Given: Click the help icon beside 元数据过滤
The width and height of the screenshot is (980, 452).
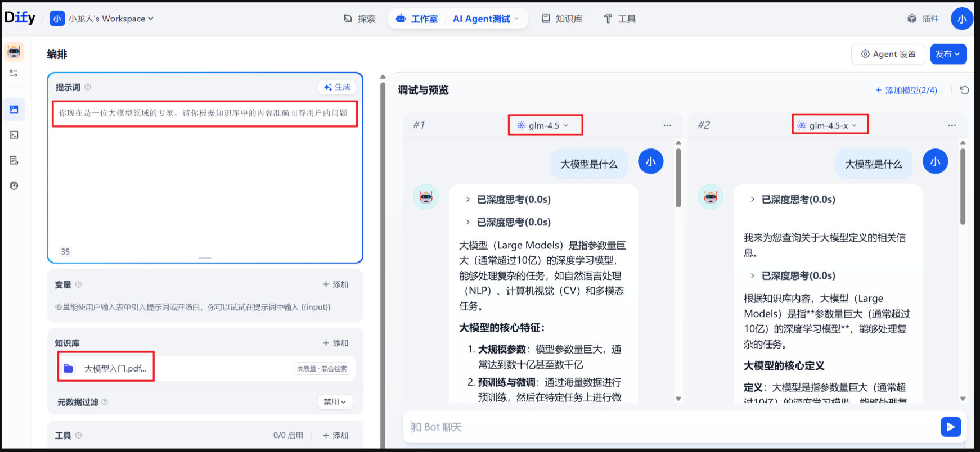Looking at the screenshot, I should (x=105, y=402).
